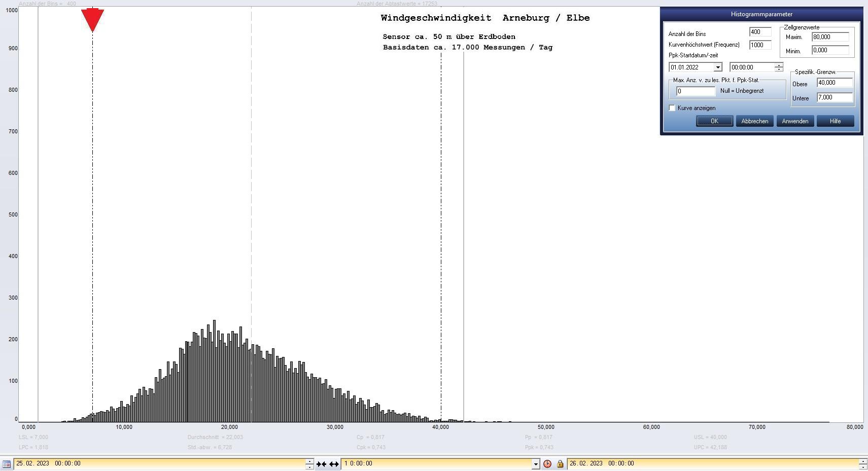This screenshot has height=471, width=868.
Task: Click the Untere spec limit field 7,000
Action: tap(835, 97)
